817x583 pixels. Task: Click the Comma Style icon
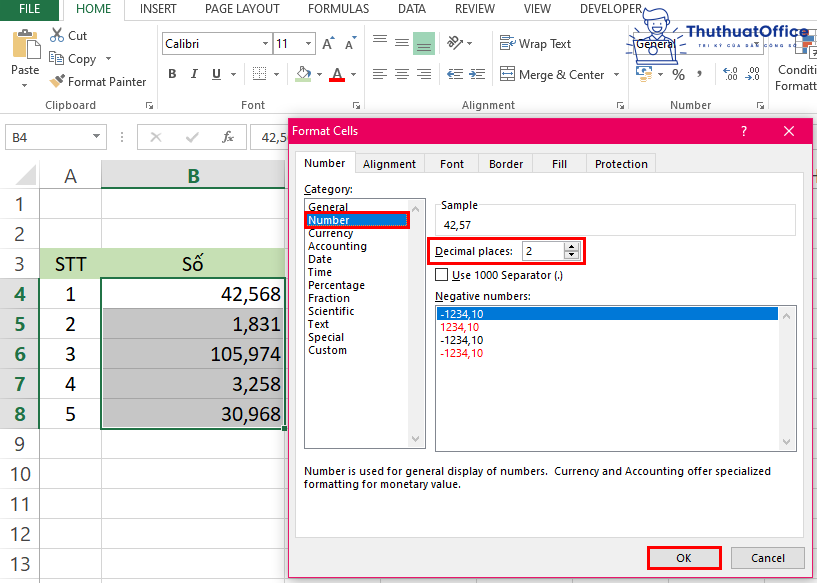(699, 73)
